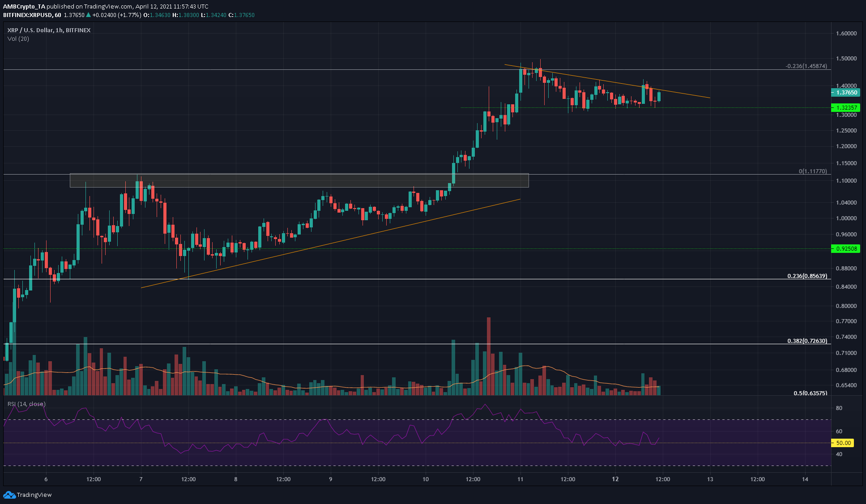Click the RSI 40 axis value
Image resolution: width=866 pixels, height=504 pixels.
point(839,454)
